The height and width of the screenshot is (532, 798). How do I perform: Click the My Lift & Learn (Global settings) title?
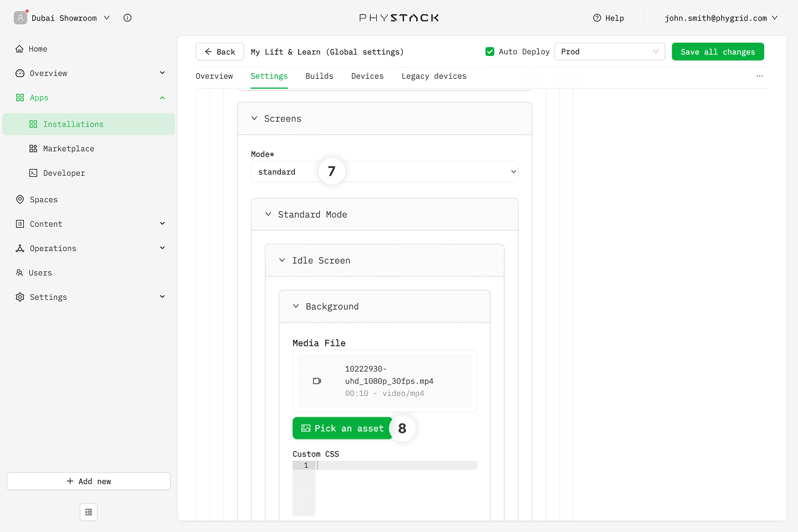(x=327, y=52)
